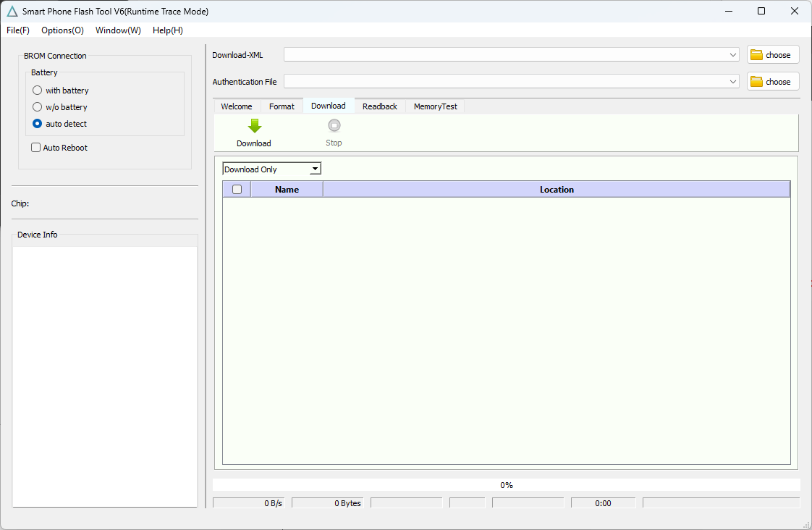Expand the Authentication File dropdown list
Screen dimensions: 812x530
pos(733,82)
